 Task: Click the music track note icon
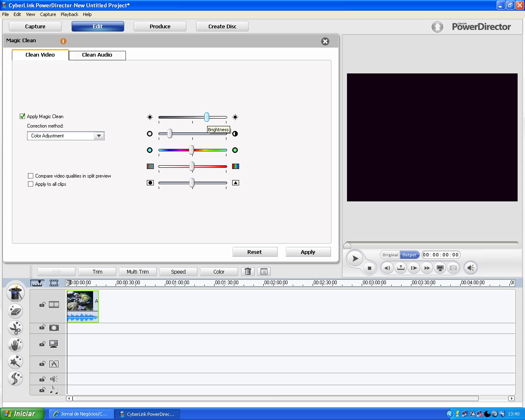54,390
